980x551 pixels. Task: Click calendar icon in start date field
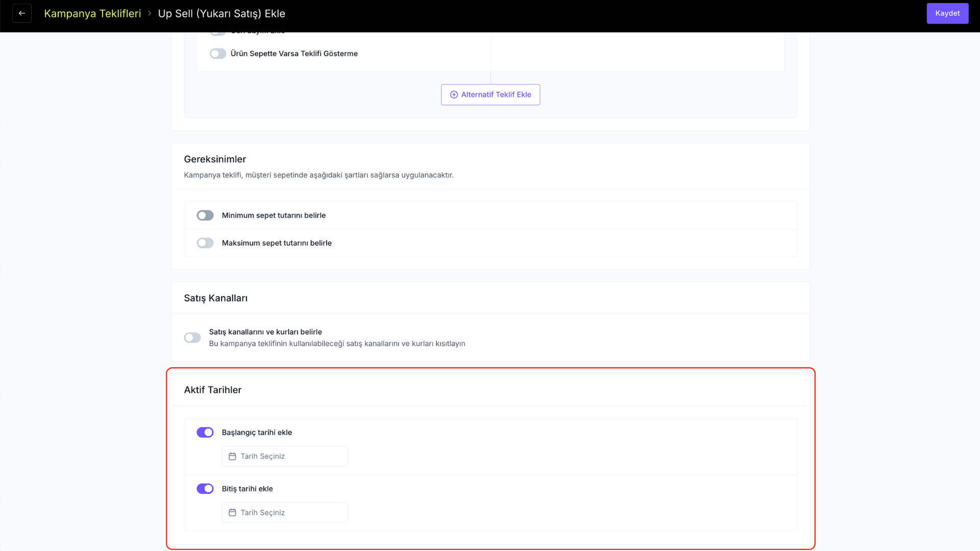232,456
